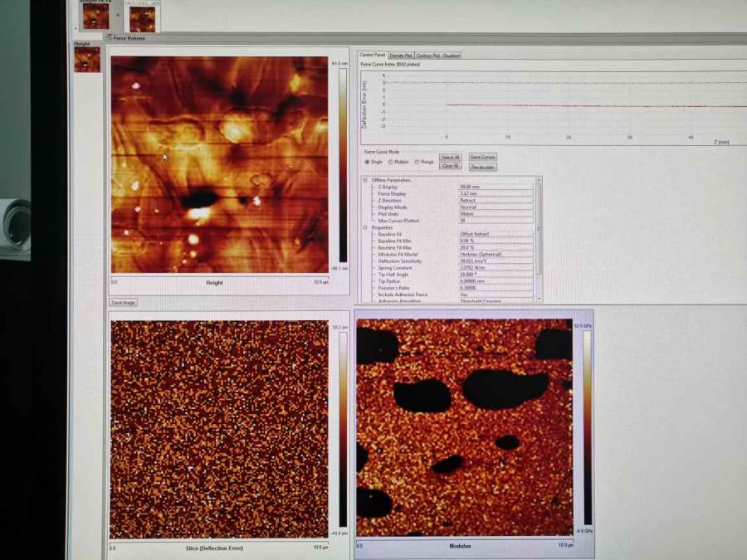Click the Clear All button

click(450, 166)
